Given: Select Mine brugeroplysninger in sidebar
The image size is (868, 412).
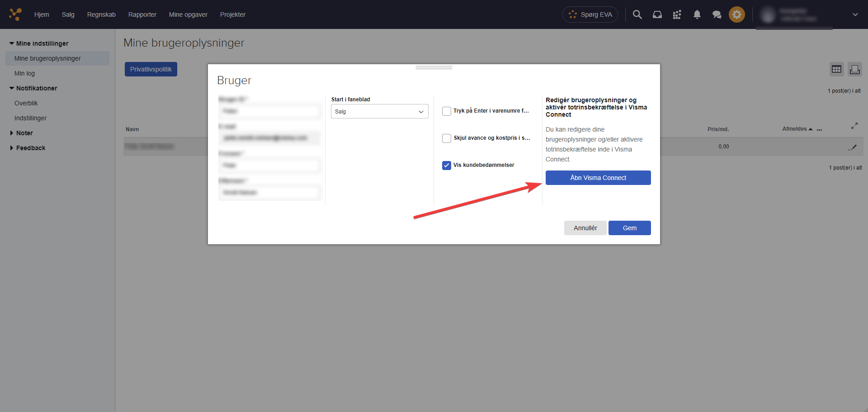Looking at the screenshot, I should 57,58.
